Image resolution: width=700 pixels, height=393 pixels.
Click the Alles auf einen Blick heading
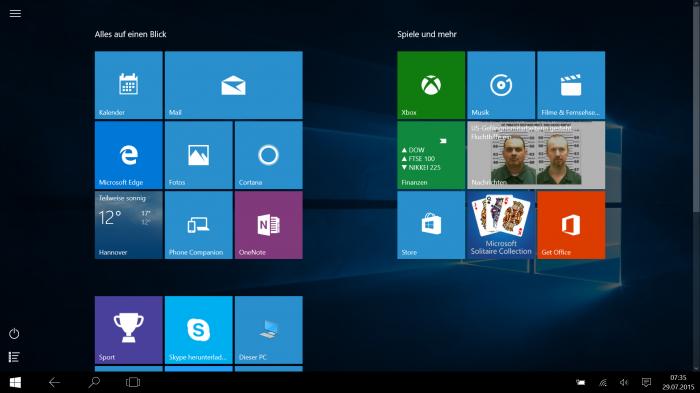(x=130, y=34)
